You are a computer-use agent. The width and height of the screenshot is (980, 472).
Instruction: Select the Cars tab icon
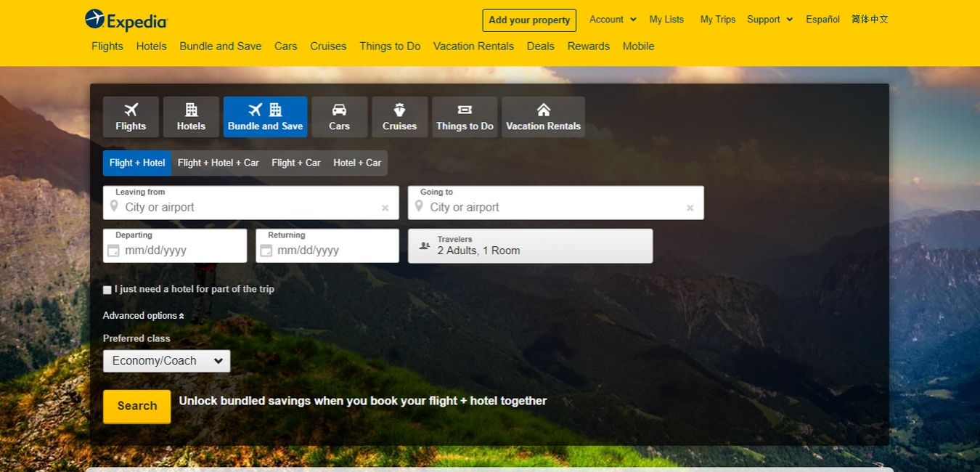[x=339, y=110]
